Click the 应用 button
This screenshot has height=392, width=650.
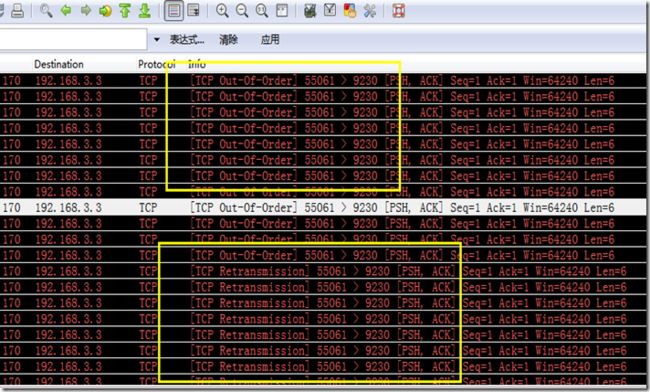point(270,40)
